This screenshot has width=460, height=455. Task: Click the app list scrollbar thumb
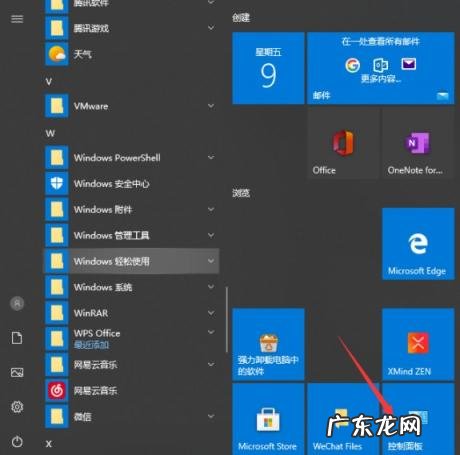click(x=227, y=320)
